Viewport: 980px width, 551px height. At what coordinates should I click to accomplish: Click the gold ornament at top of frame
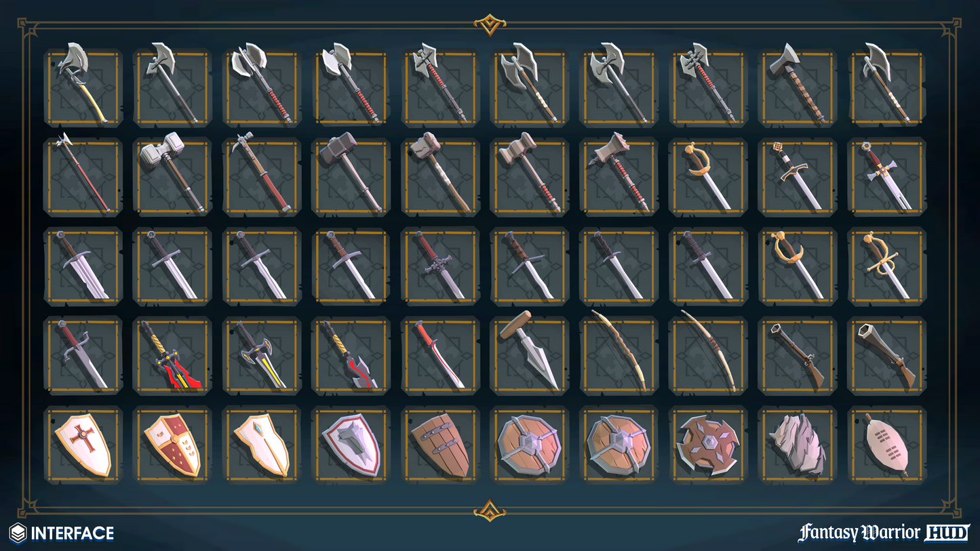(x=490, y=24)
